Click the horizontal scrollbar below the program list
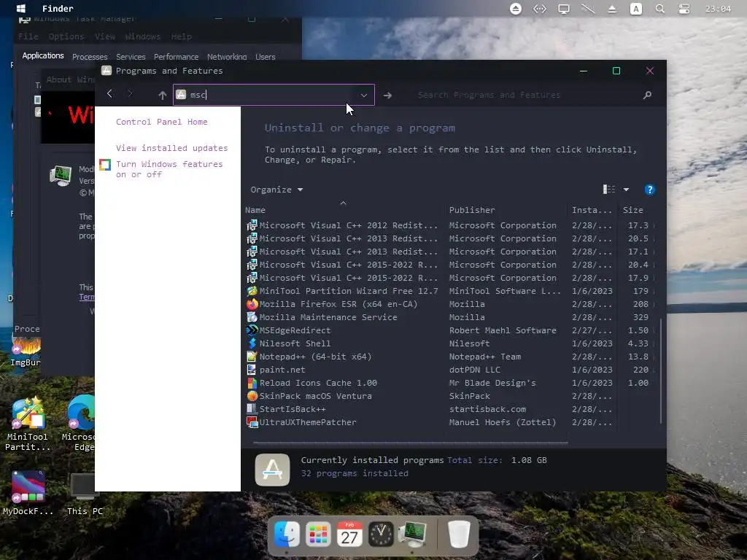Screen dimensions: 747x560 click(410, 443)
